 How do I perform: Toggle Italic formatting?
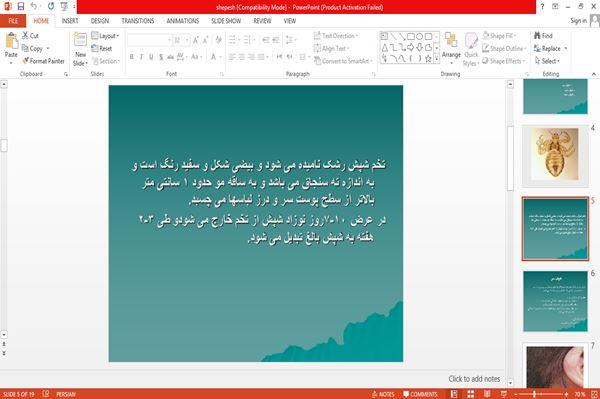(x=142, y=57)
